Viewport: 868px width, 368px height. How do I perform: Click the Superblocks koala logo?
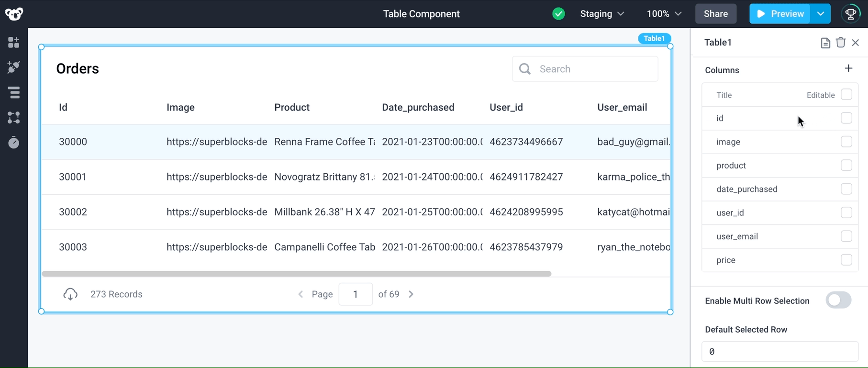[x=14, y=14]
